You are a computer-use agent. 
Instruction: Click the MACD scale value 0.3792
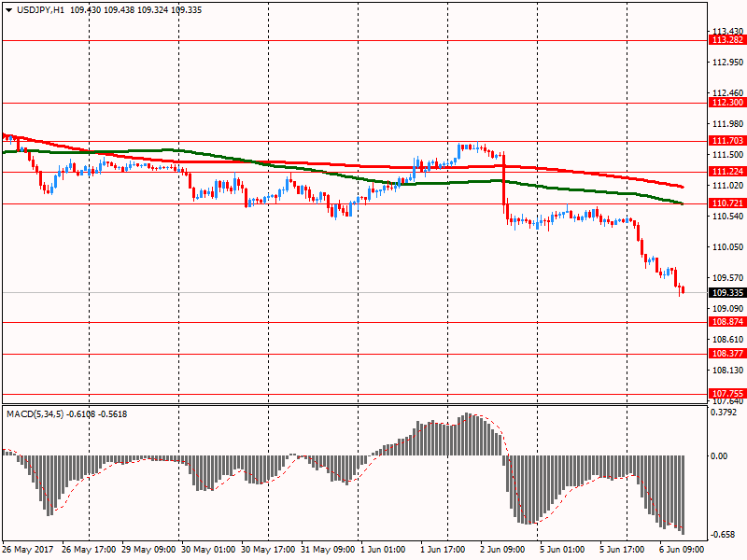(x=724, y=413)
